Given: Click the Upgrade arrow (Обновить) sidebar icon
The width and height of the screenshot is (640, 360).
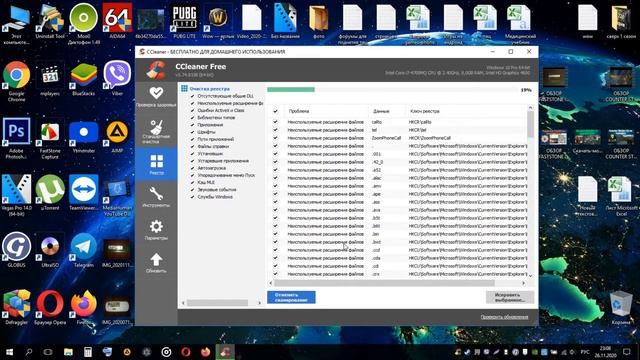Looking at the screenshot, I should click(156, 262).
